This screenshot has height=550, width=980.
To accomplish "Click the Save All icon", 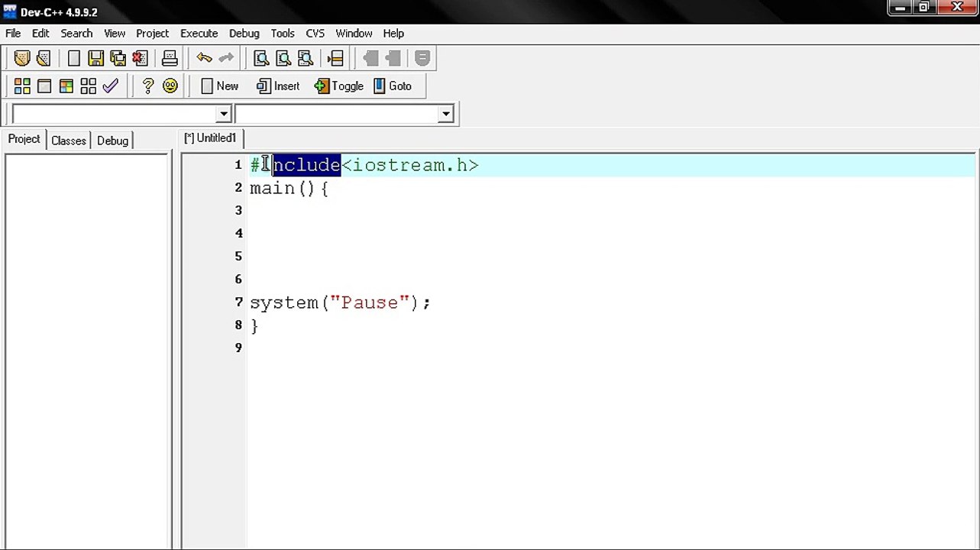I will click(x=118, y=58).
